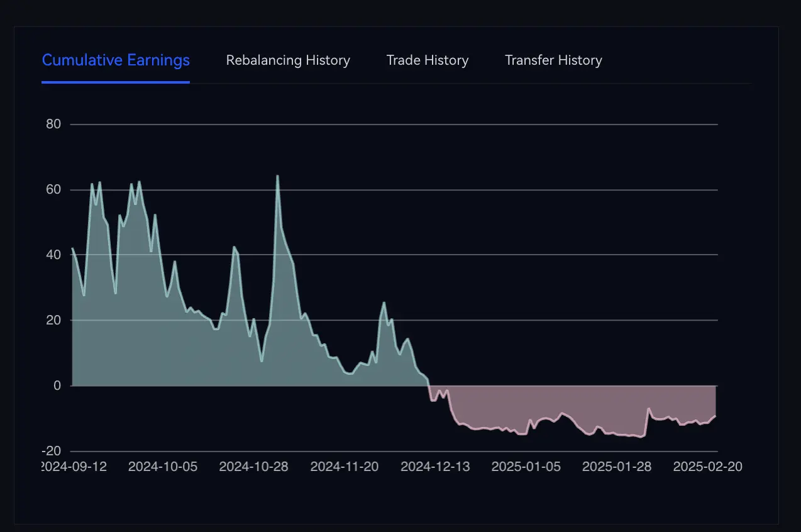801x532 pixels.
Task: Select the 2024-10-28 date on the axis
Action: pyautogui.click(x=253, y=467)
